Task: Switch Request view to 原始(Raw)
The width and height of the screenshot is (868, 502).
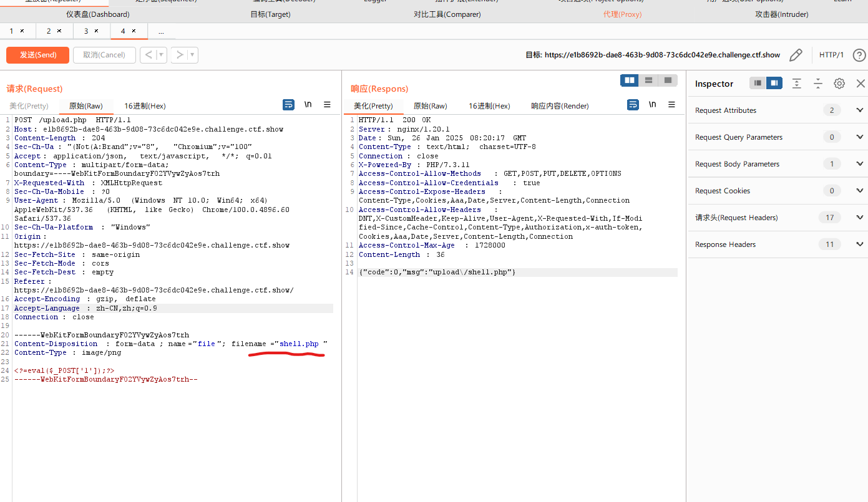Action: [x=85, y=106]
